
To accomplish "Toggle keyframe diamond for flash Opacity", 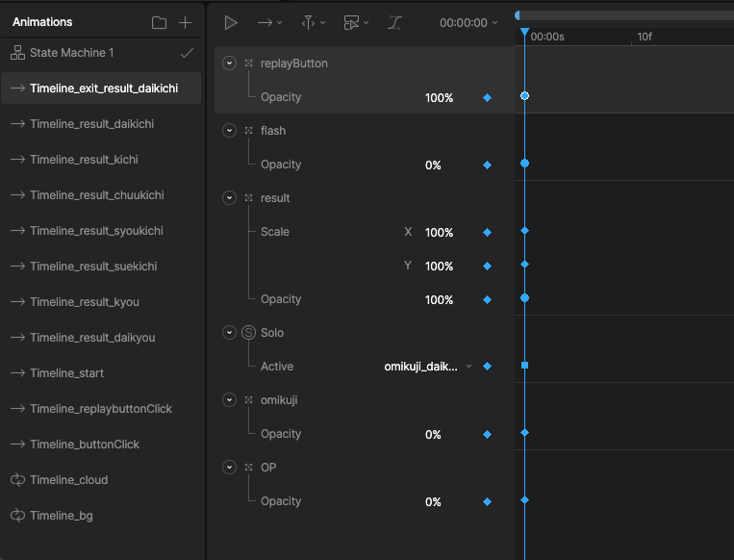I will [488, 165].
